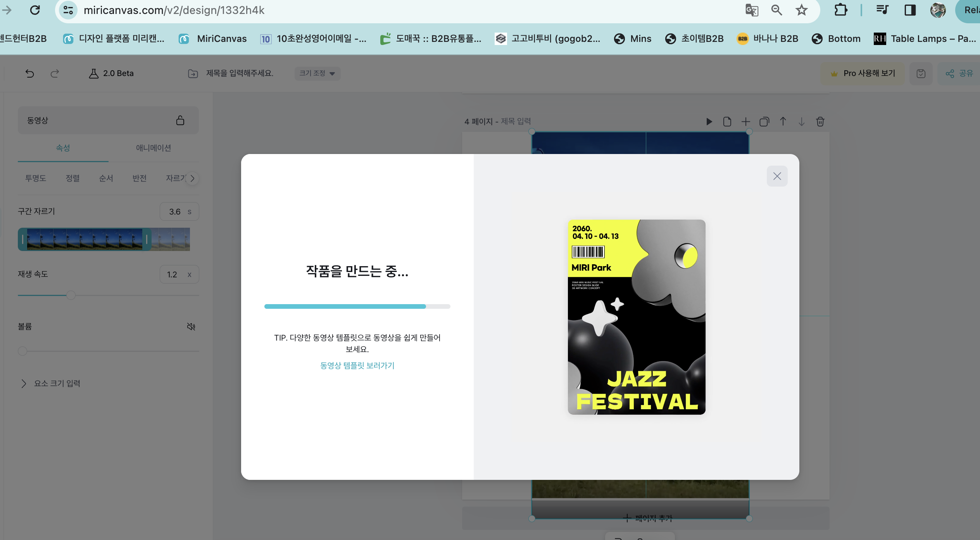980x540 pixels.
Task: Select the 투명도 option
Action: (x=36, y=178)
